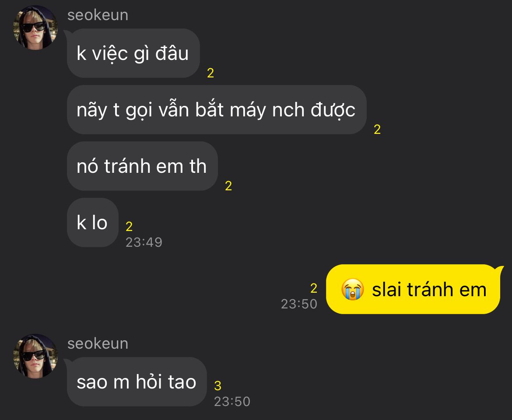Select the 'k việc gì đâu' message bubble
This screenshot has height=420, width=512.
133,53
